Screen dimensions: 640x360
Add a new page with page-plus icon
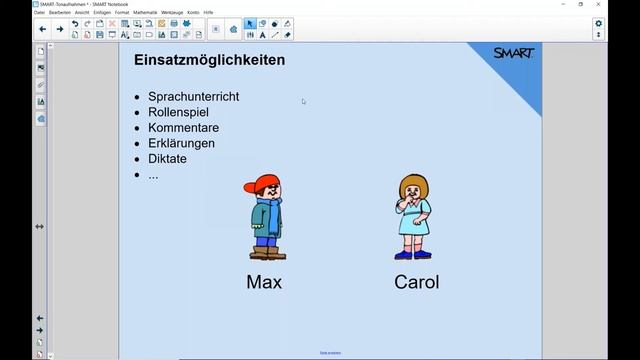point(75,35)
